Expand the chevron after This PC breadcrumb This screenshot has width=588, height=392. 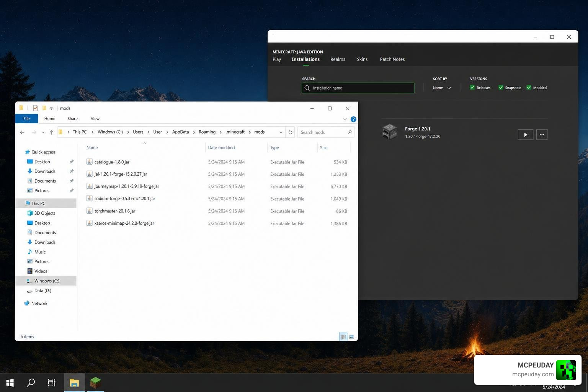tap(92, 132)
